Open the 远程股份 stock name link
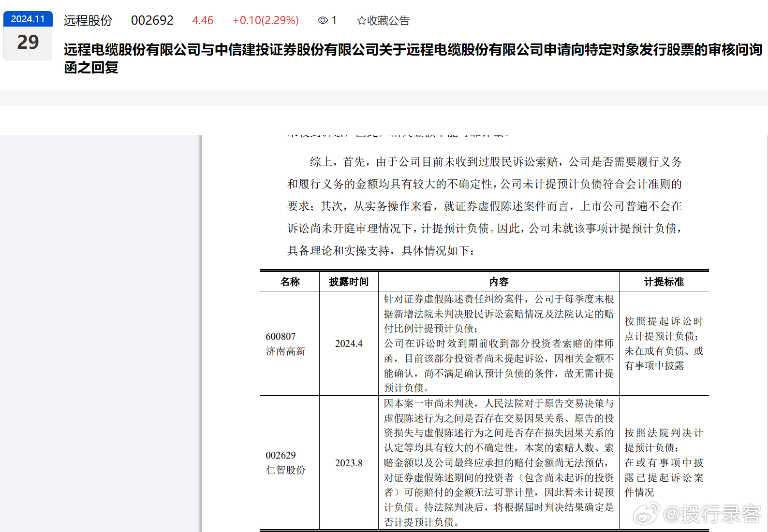The width and height of the screenshot is (768, 532). 88,20
